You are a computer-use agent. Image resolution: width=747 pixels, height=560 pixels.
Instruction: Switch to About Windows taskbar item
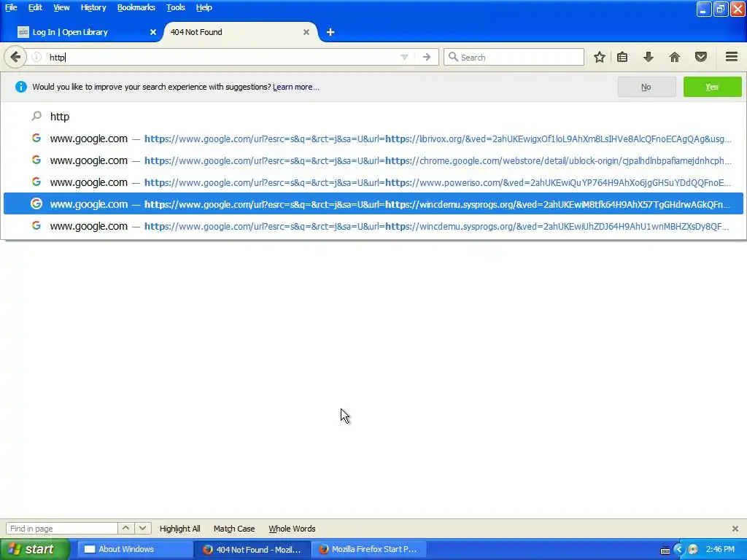133,550
